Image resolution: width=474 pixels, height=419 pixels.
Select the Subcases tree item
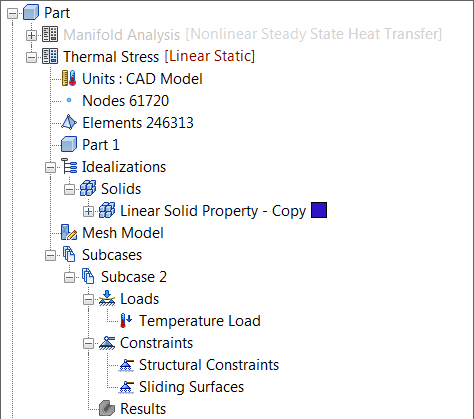[x=112, y=255]
